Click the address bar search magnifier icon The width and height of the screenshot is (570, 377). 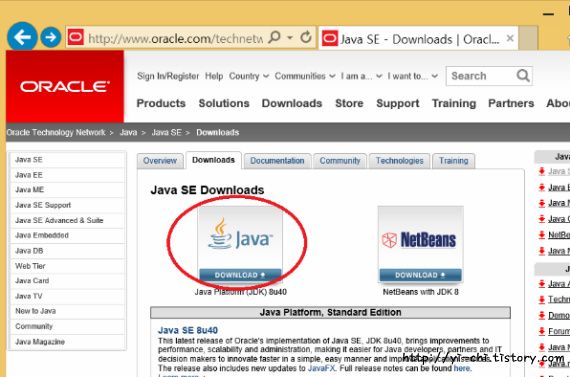pos(274,37)
